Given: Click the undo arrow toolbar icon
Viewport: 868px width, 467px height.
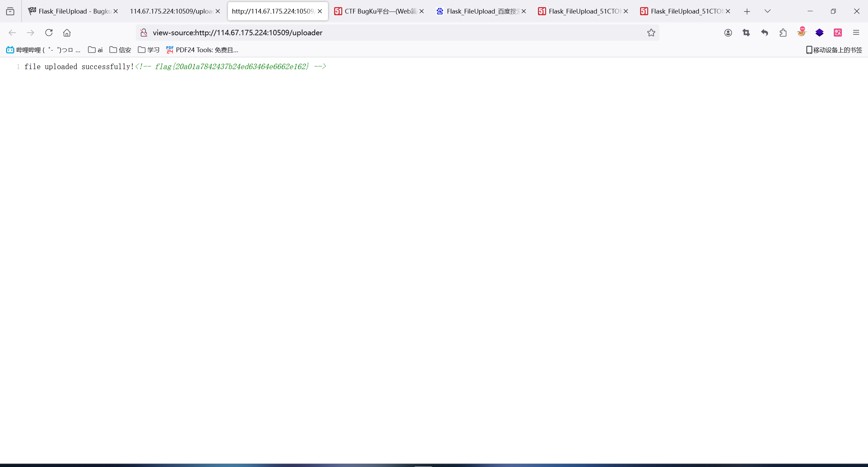Looking at the screenshot, I should pyautogui.click(x=765, y=33).
